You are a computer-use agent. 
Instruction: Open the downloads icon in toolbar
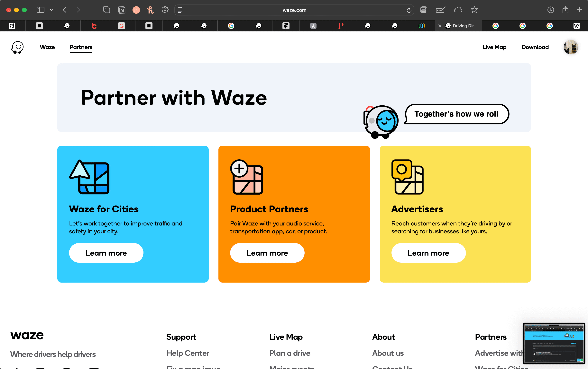click(x=550, y=10)
